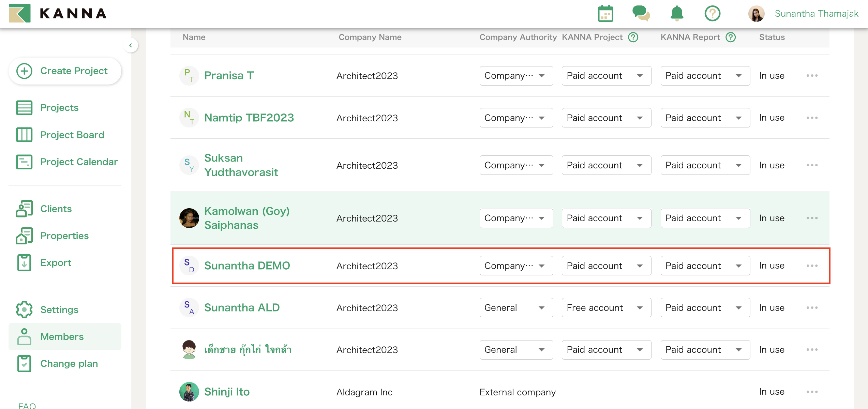Check notifications via the bell icon
This screenshot has height=409, width=868.
pyautogui.click(x=677, y=14)
